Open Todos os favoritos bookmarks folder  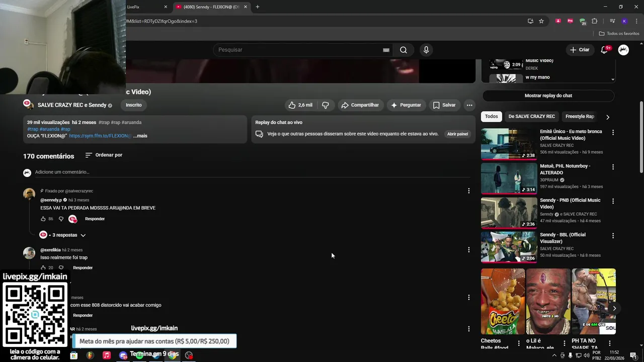click(x=619, y=34)
